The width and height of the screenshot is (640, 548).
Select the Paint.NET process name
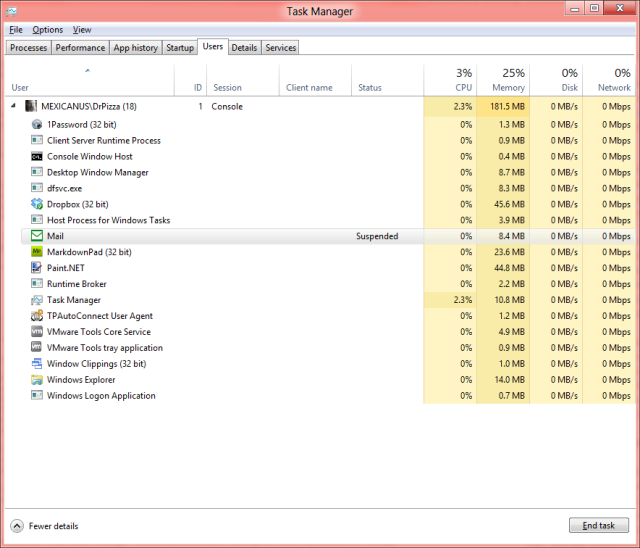tap(66, 268)
